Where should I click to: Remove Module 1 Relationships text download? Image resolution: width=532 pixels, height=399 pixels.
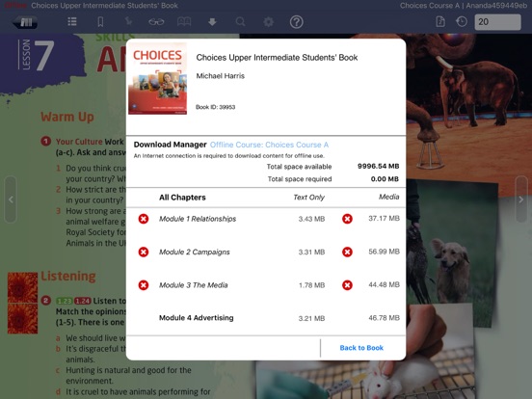click(144, 219)
